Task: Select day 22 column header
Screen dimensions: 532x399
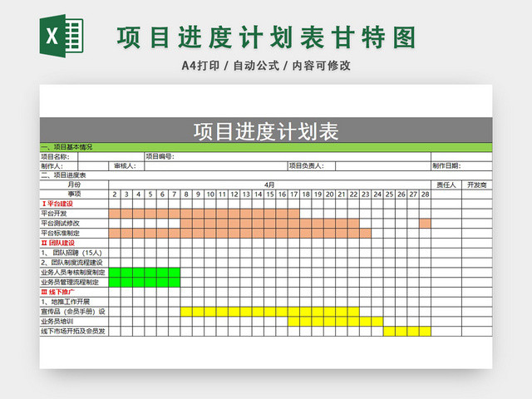Action: point(353,195)
